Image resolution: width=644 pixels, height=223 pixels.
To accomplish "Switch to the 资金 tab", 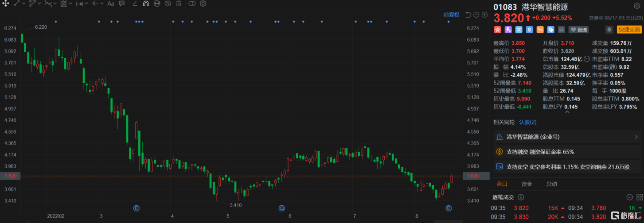I will (x=527, y=184).
